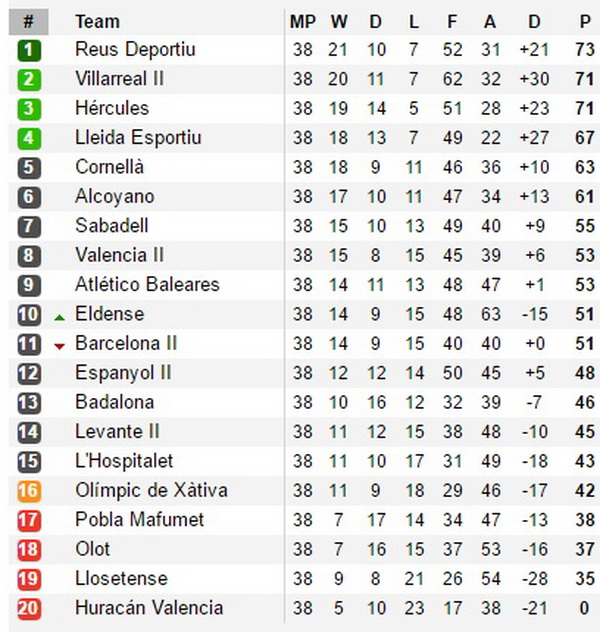Select the Hércules team name
This screenshot has height=632, width=600.
(112, 108)
